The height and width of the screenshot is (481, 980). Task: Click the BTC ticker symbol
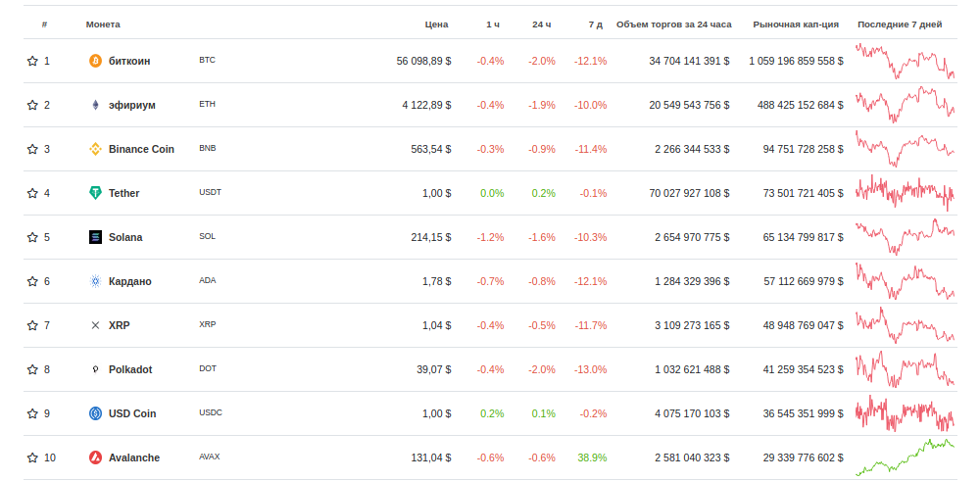point(207,61)
